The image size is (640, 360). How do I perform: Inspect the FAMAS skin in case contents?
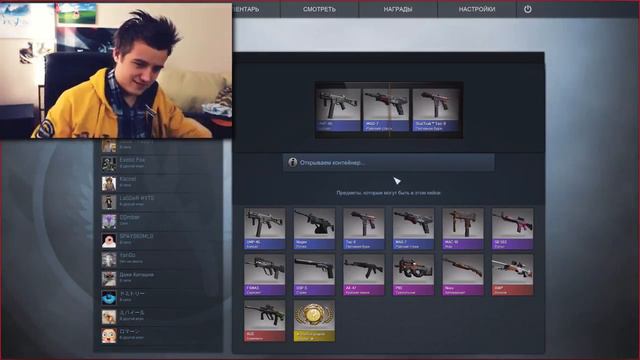(264, 275)
